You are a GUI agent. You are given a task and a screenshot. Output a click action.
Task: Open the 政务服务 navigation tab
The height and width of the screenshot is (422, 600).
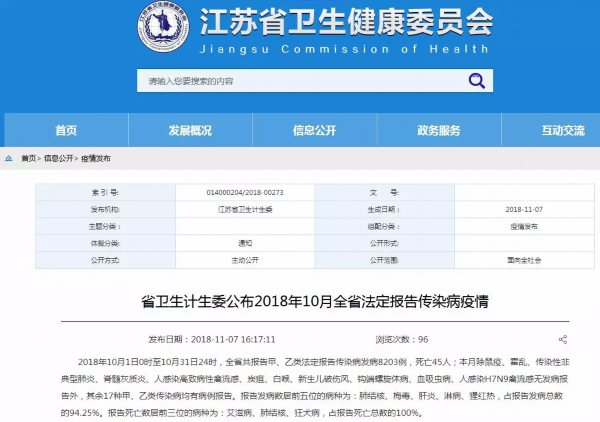point(439,130)
